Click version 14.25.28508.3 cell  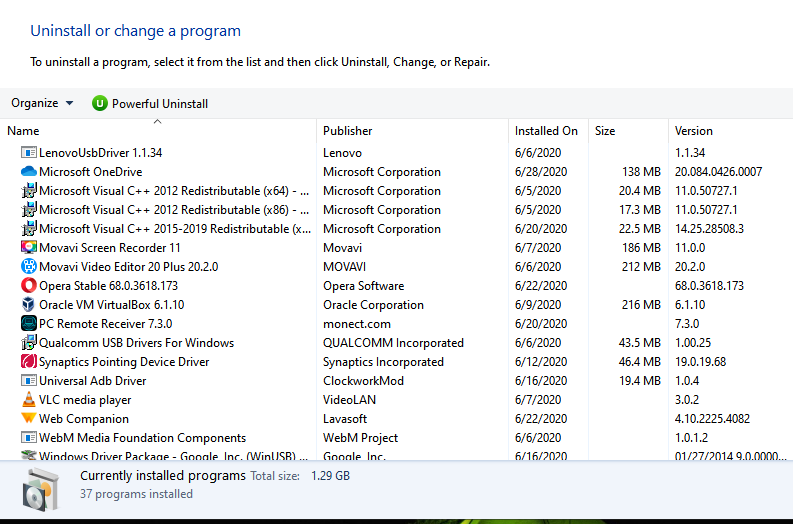pos(709,229)
